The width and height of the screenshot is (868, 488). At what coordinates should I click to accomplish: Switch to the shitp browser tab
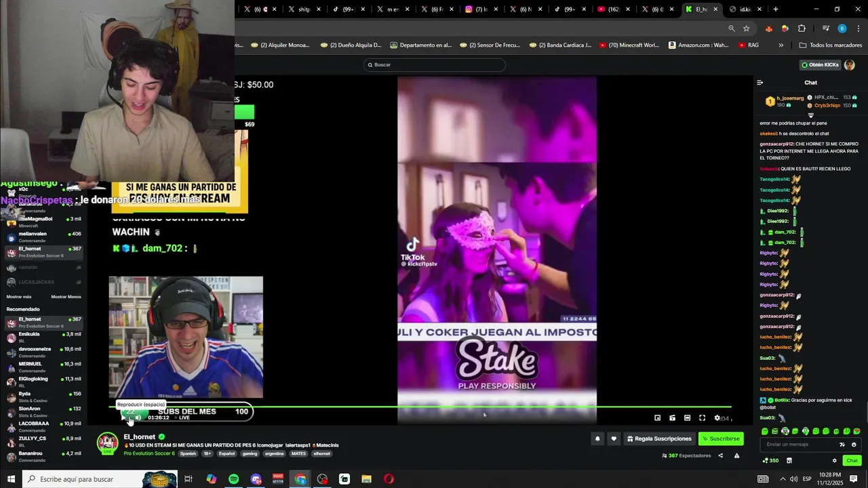304,9
